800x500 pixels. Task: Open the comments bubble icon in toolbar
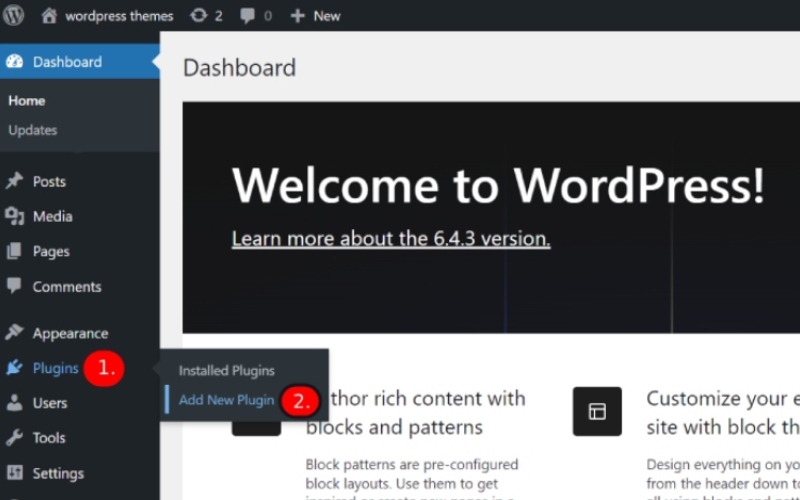pyautogui.click(x=247, y=16)
